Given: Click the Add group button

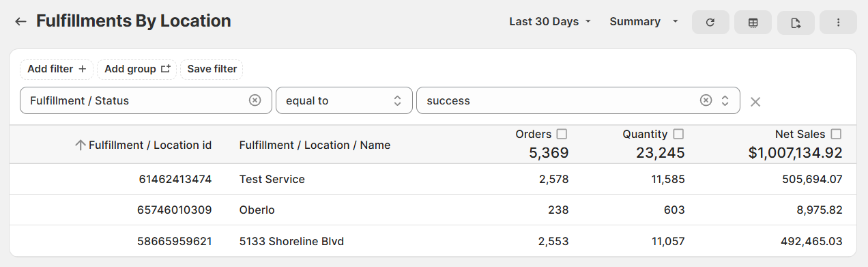Looking at the screenshot, I should pos(136,69).
